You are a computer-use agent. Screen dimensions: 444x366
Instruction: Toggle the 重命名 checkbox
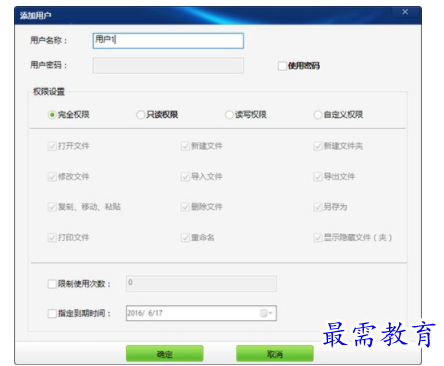click(185, 238)
